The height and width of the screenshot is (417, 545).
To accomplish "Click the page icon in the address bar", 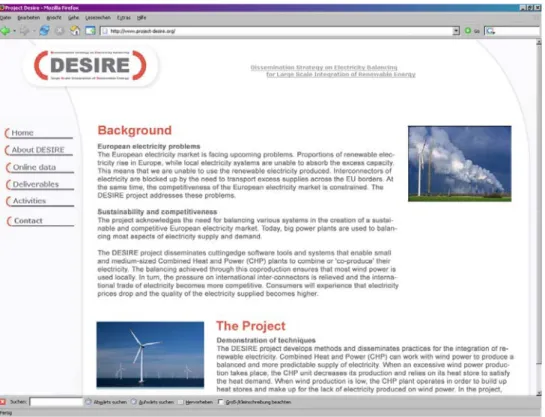I will pyautogui.click(x=105, y=31).
